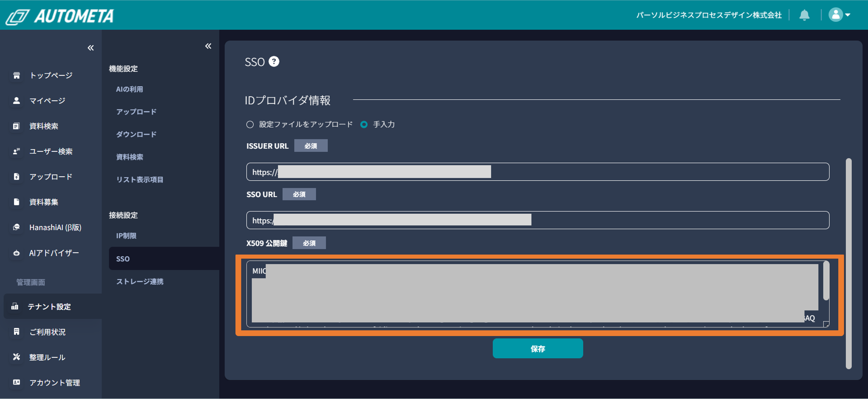Click the SSO URL input field
This screenshot has height=399, width=868.
[x=538, y=220]
